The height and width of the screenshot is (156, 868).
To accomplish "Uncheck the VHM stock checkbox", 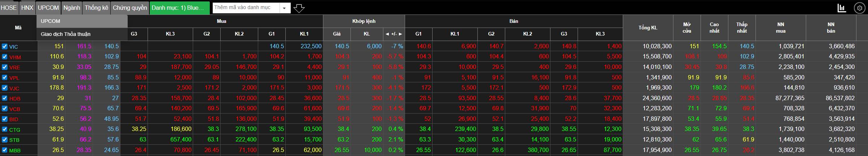I will click(x=4, y=57).
